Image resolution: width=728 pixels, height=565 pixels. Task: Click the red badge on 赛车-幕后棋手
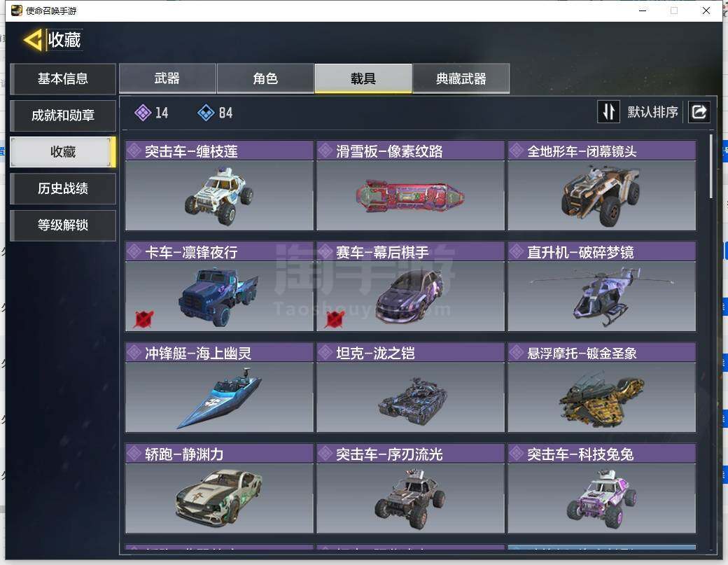335,319
